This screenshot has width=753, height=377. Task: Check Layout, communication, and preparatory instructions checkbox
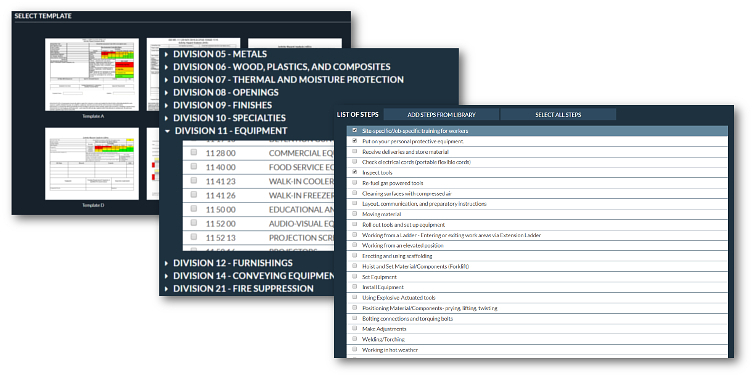pos(355,203)
